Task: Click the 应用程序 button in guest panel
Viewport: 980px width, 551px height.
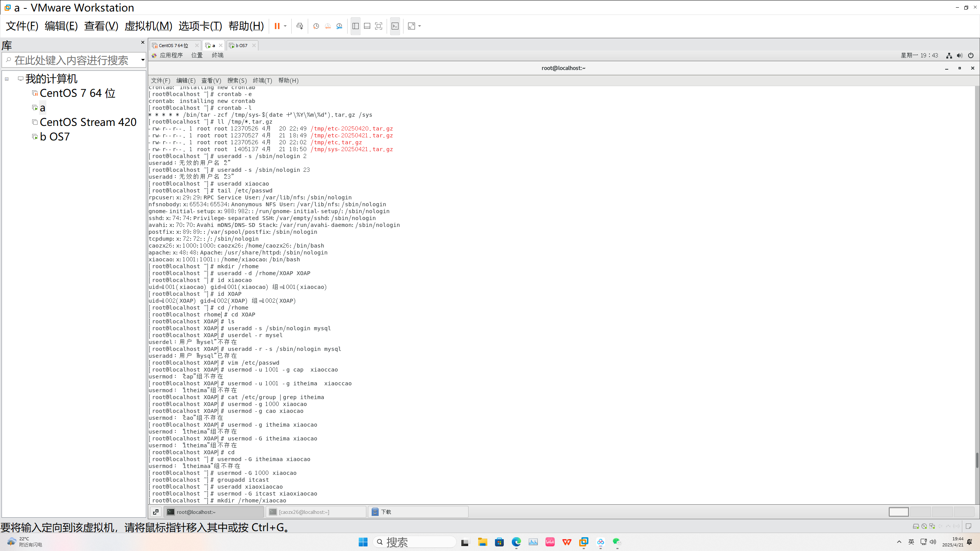Action: pos(171,55)
